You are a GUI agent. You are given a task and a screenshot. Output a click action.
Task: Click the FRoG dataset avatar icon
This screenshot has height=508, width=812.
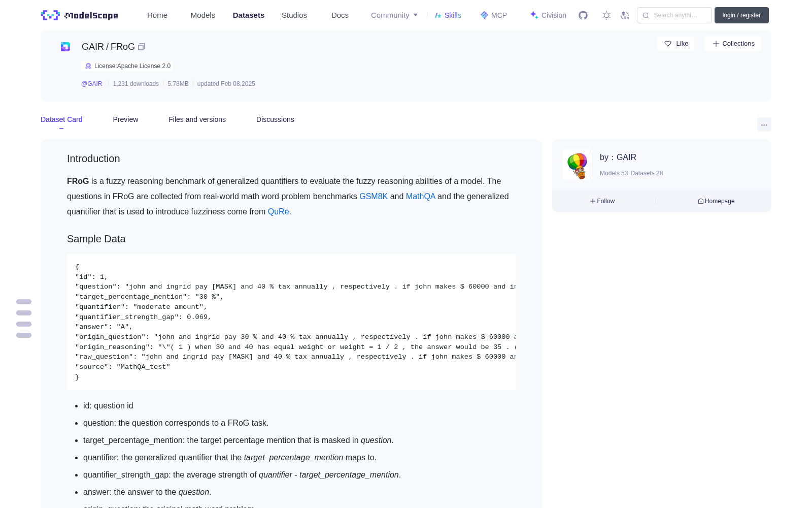(65, 47)
